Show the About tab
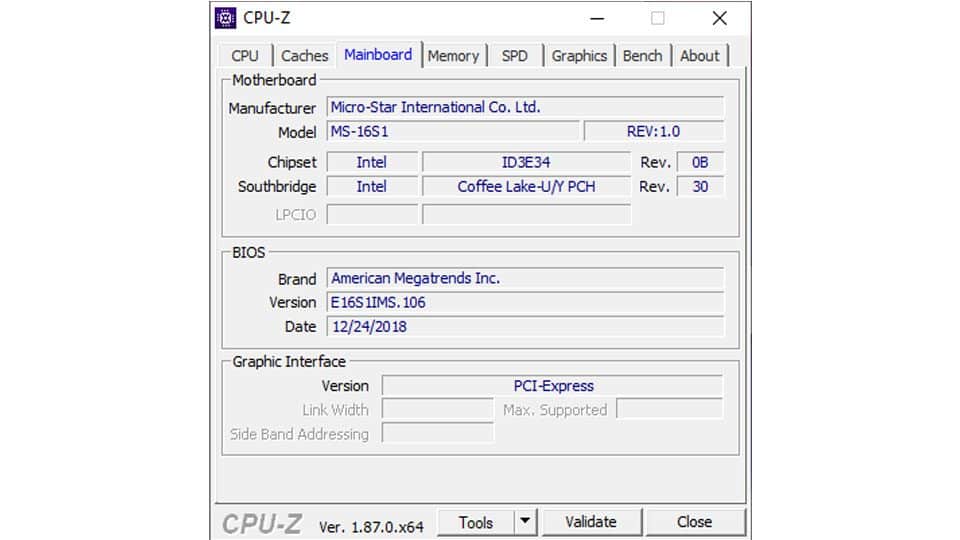Screen dimensions: 960x540 [x=699, y=56]
